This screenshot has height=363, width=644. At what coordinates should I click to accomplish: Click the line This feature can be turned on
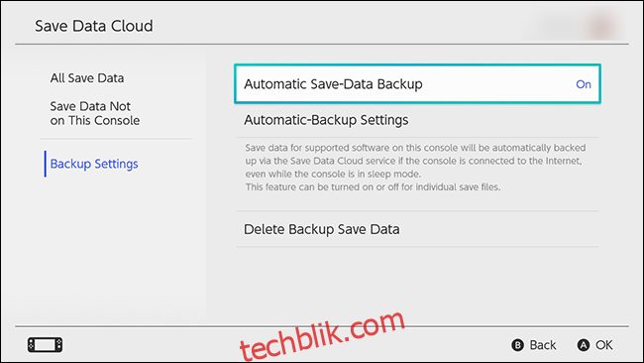pos(373,187)
